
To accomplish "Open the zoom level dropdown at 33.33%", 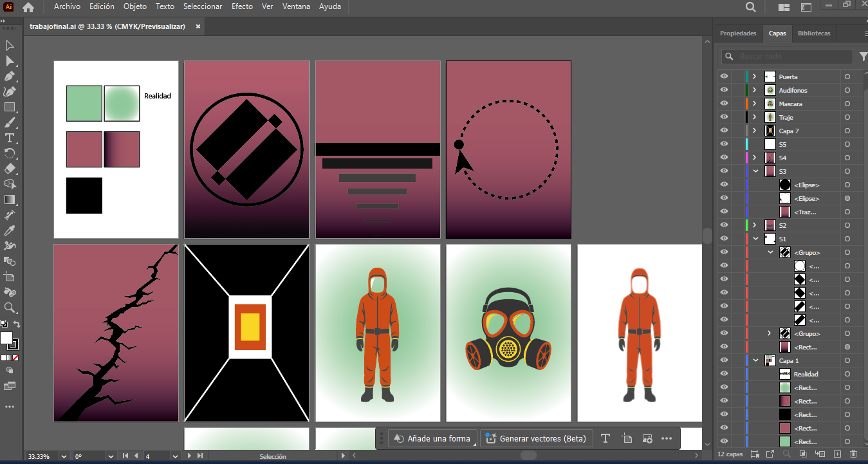I will (62, 456).
